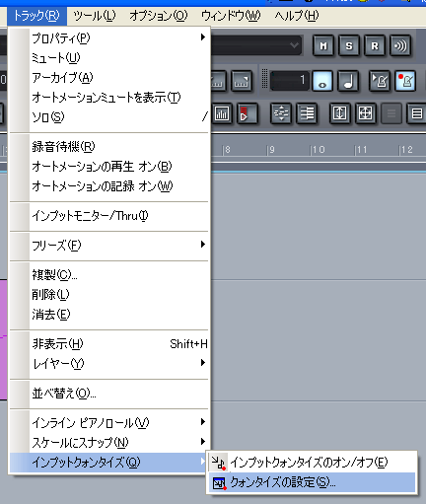Choose 並べ替え(O)... menu item
The image size is (426, 504).
(x=109, y=393)
